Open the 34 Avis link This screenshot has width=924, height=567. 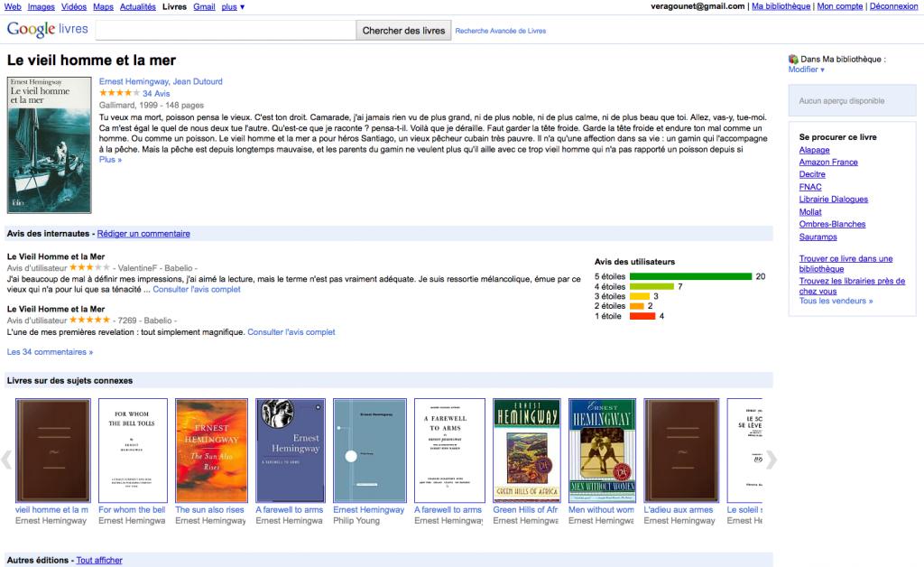pyautogui.click(x=156, y=93)
